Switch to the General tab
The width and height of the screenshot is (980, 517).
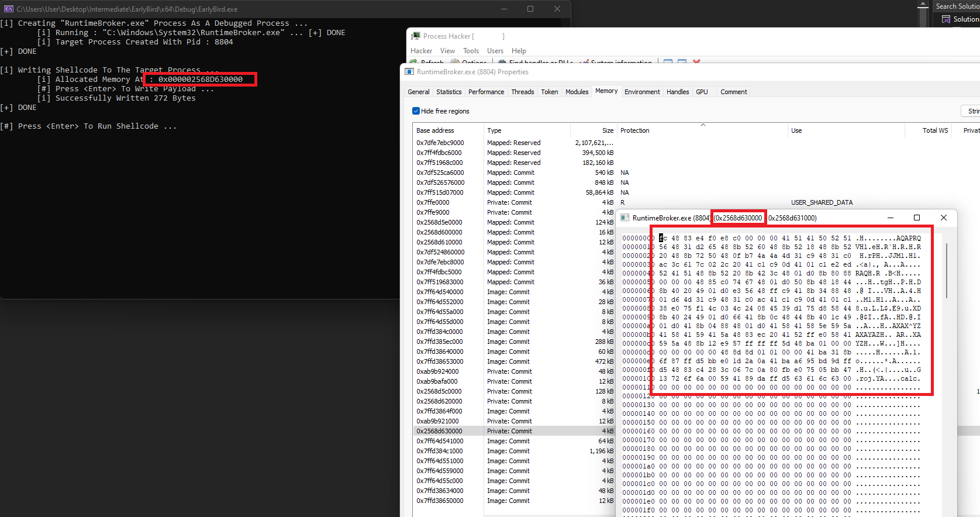[419, 92]
